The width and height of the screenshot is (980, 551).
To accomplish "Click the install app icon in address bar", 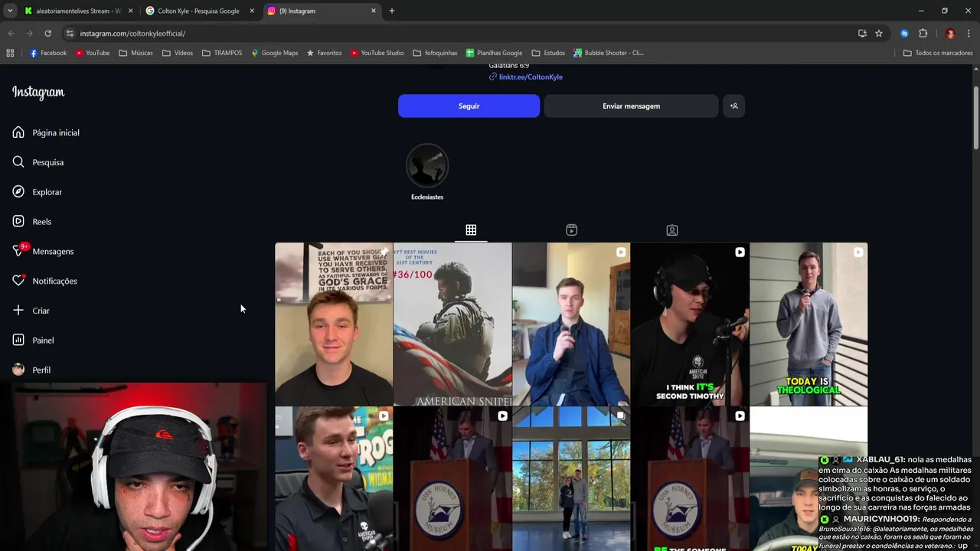I will point(862,34).
